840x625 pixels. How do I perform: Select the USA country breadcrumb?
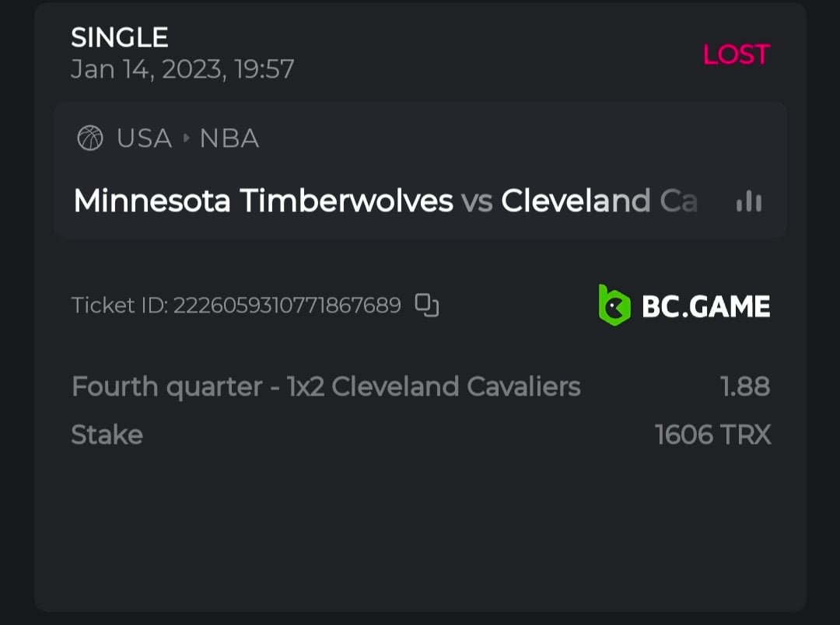tap(144, 139)
